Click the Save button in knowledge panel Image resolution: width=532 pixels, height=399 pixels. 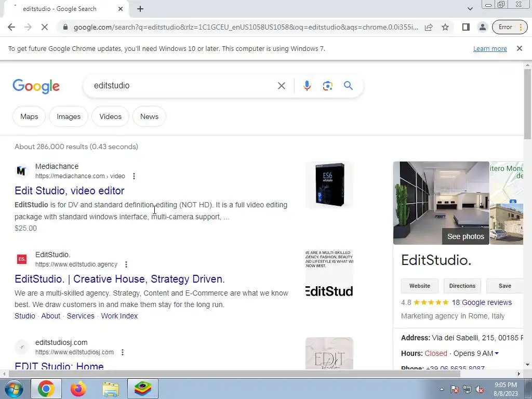tap(505, 286)
